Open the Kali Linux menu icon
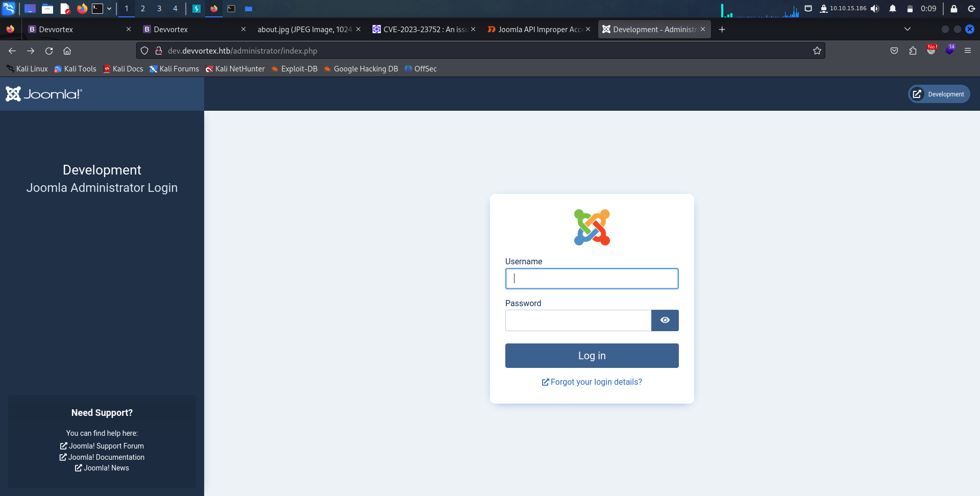This screenshot has height=496, width=980. pyautogui.click(x=8, y=8)
